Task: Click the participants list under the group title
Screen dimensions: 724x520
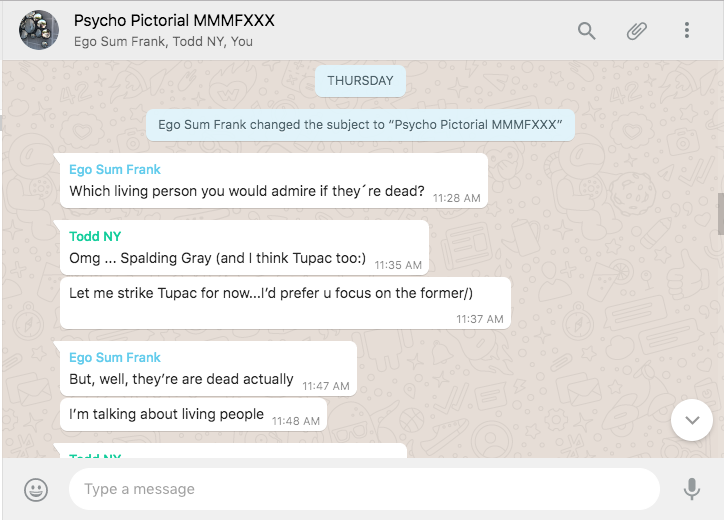Action: pyautogui.click(x=163, y=42)
